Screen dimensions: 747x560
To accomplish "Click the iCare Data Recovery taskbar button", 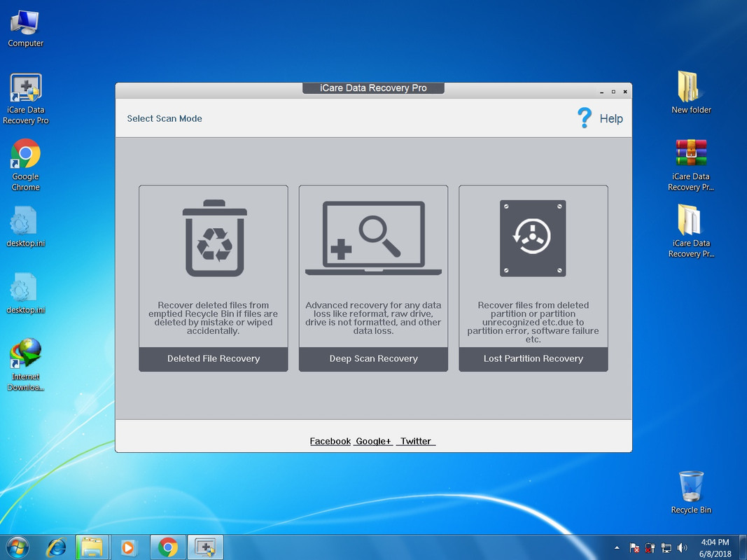I will point(205,547).
